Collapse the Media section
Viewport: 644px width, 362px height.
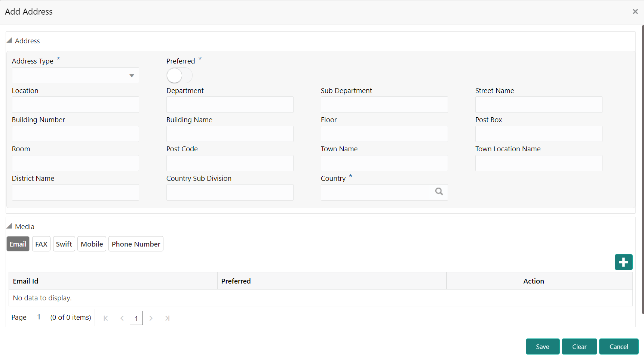(9, 226)
